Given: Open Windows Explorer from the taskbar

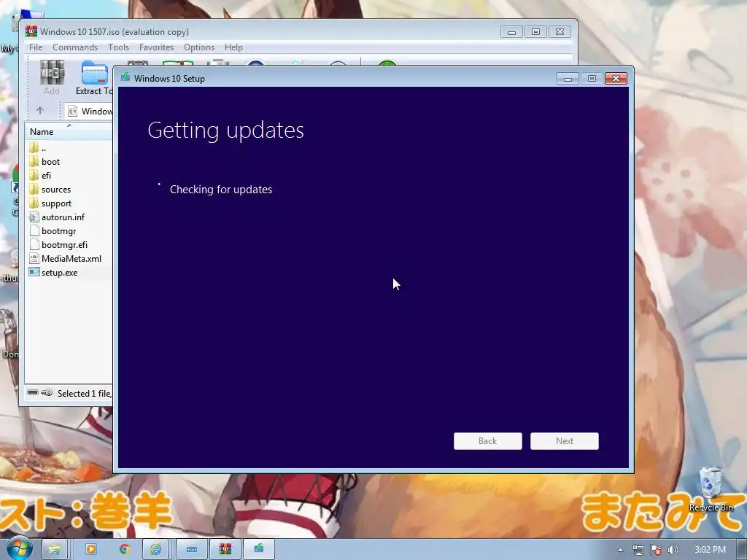Looking at the screenshot, I should coord(54,550).
